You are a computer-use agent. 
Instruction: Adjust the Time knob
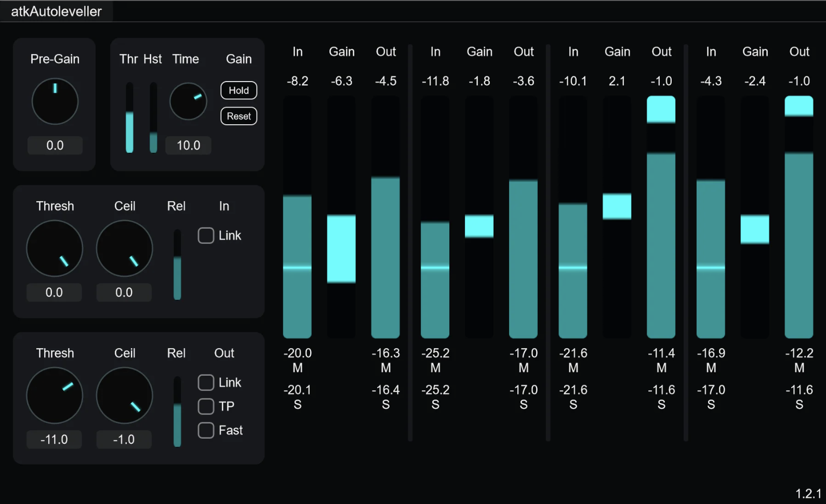pyautogui.click(x=188, y=101)
